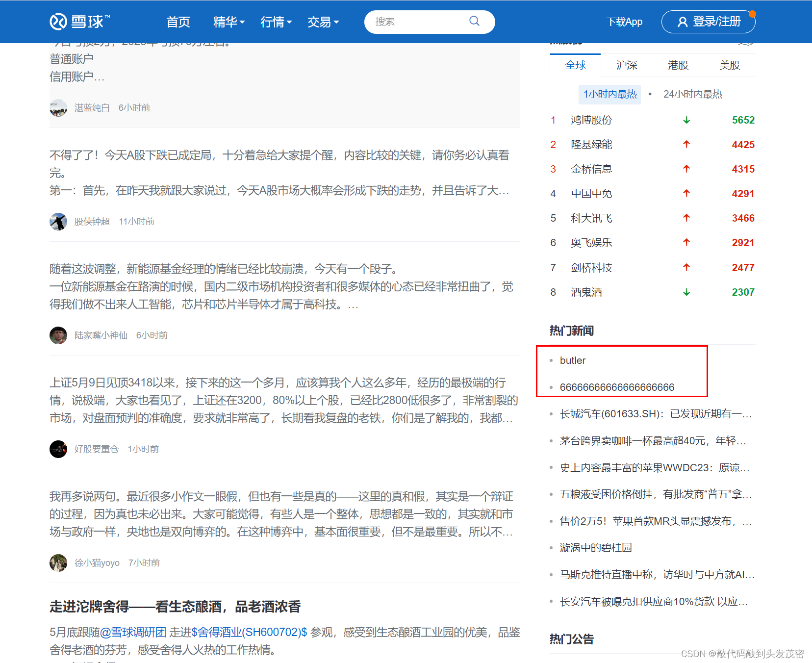Open hot stock 隆基绿能
Image resolution: width=812 pixels, height=663 pixels.
pos(591,145)
